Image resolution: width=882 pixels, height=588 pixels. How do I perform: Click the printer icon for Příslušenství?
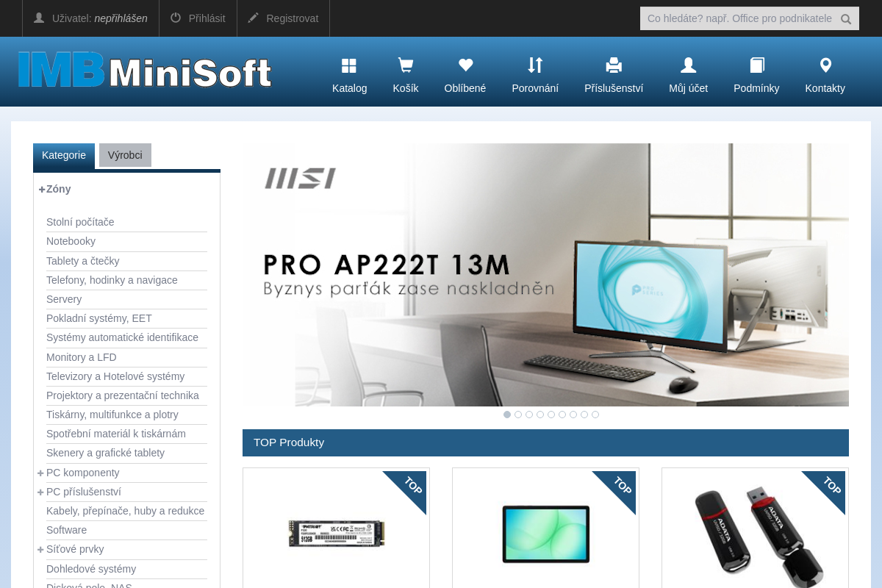click(614, 65)
